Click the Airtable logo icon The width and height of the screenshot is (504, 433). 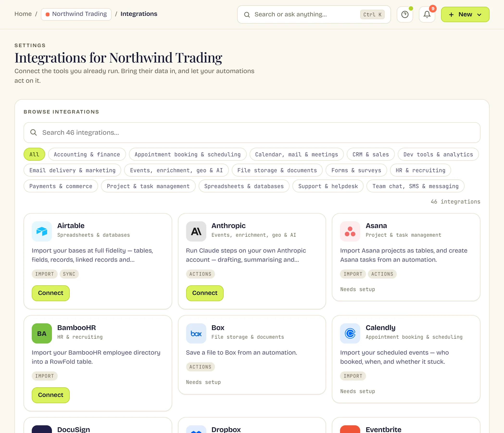(x=42, y=231)
